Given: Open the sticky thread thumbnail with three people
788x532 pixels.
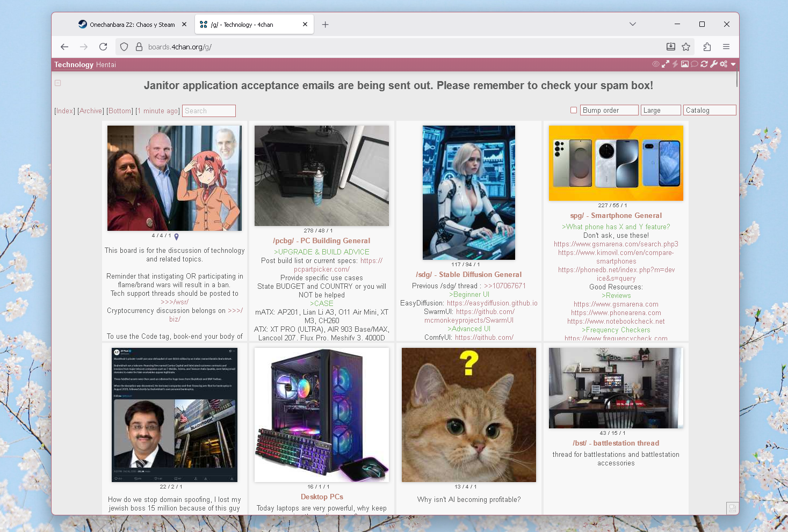Looking at the screenshot, I should tap(175, 178).
